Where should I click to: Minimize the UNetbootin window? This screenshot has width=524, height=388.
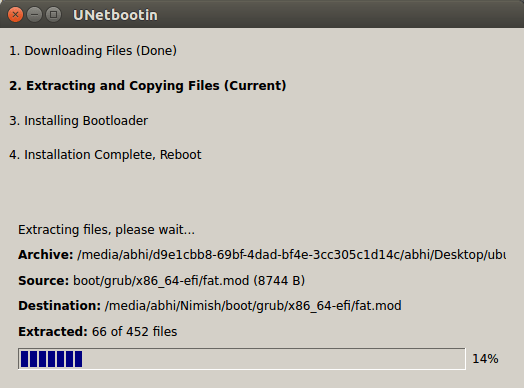(x=34, y=15)
